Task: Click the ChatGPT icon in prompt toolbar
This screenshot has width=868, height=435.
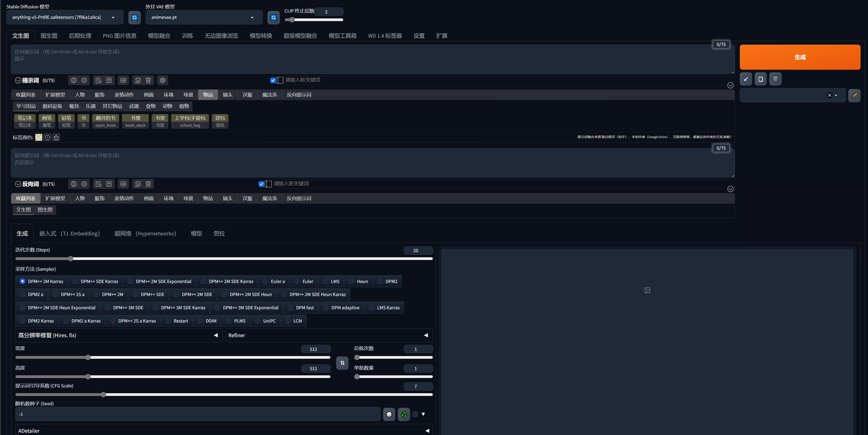Action: click(x=163, y=80)
